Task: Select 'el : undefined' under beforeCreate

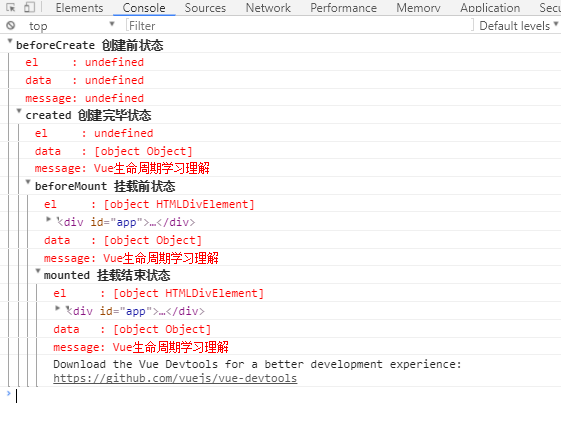Action: [x=84, y=62]
